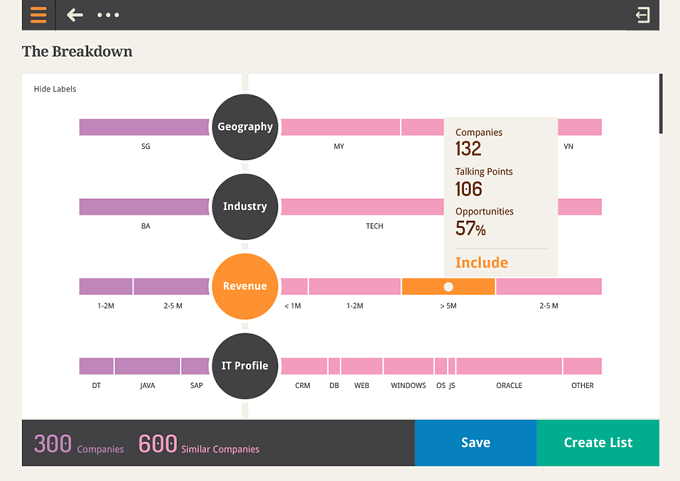This screenshot has width=680, height=481.
Task: Click the Talking Points 106 value
Action: [469, 189]
